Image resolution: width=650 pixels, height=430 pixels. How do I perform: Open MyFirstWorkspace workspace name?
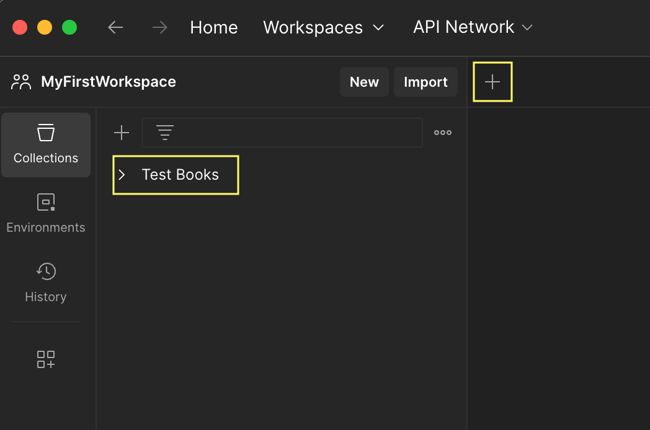(x=109, y=82)
